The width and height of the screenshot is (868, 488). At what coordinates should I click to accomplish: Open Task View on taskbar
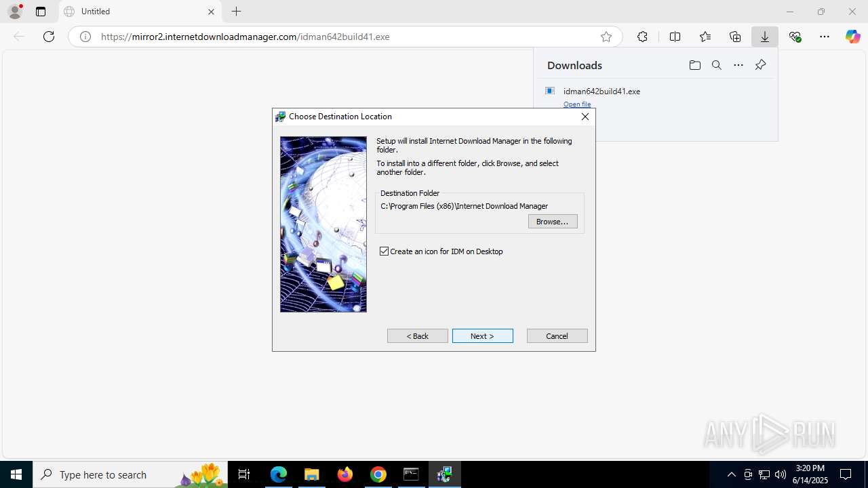coord(244,474)
